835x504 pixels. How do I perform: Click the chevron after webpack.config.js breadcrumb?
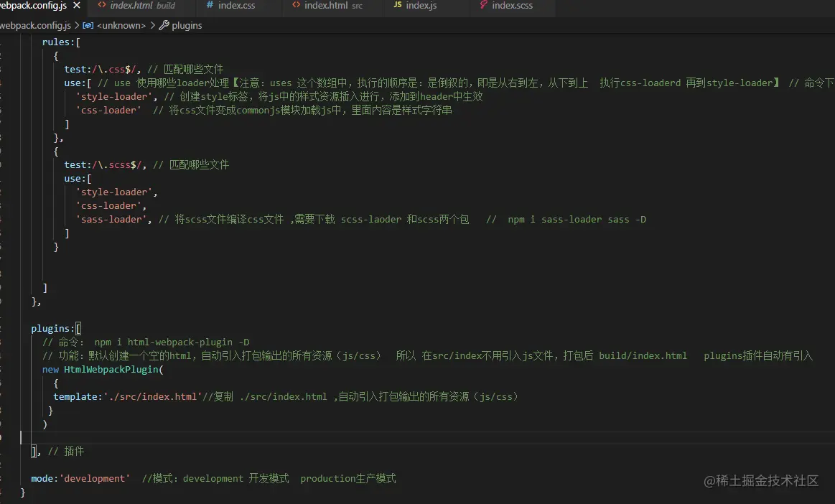[77, 25]
